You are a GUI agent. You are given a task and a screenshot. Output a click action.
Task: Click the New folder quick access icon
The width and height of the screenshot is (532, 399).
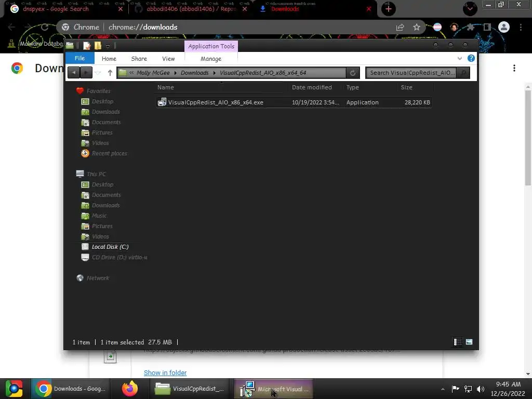pos(98,46)
